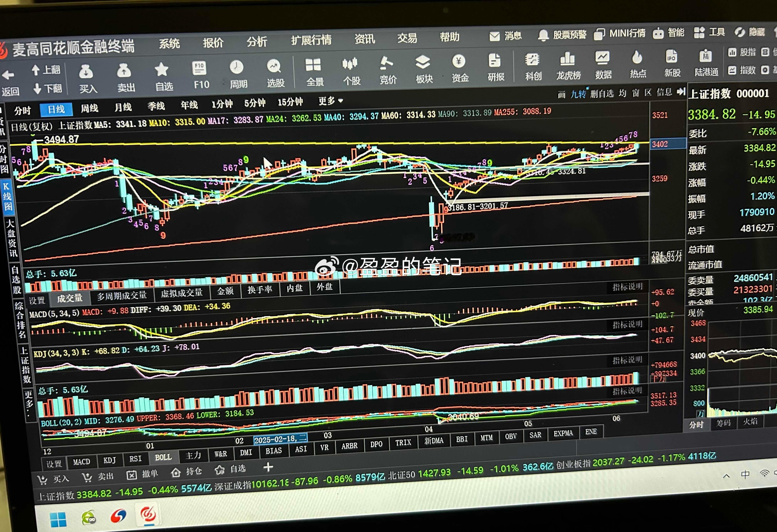This screenshot has width=777, height=532.
Task: Open the F10 company info icon
Action: pos(200,68)
